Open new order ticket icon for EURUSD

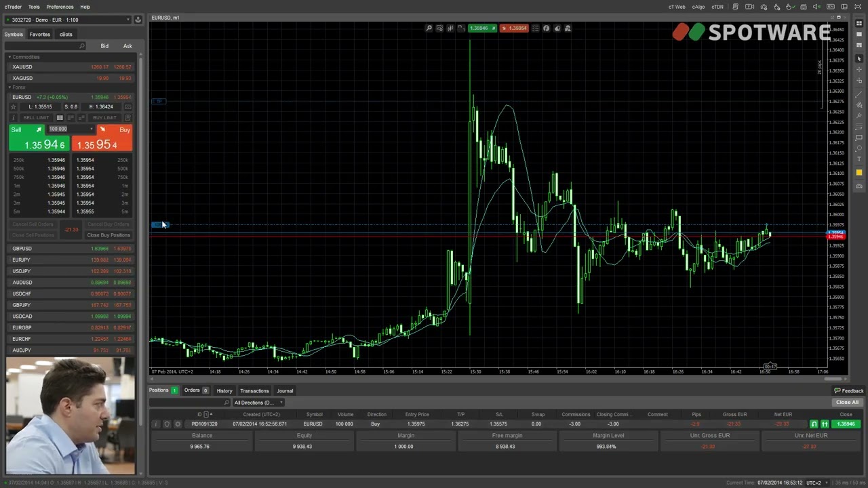pos(127,118)
